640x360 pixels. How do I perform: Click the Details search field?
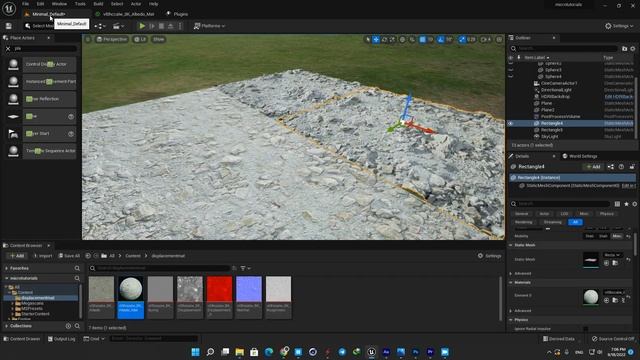[x=560, y=204]
